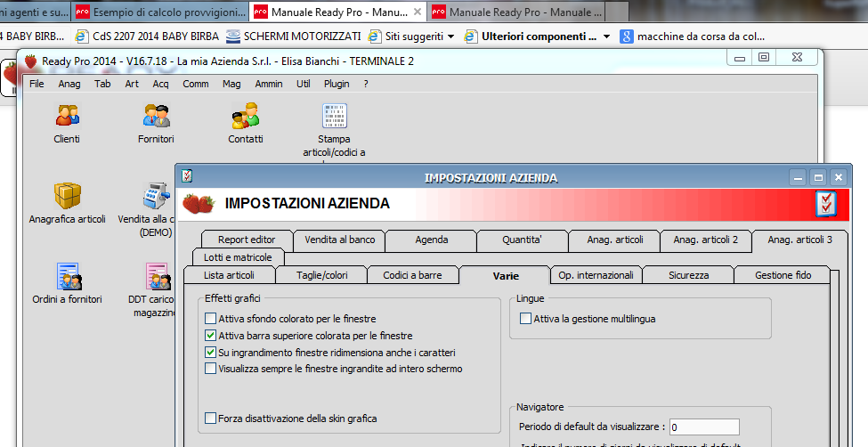The image size is (868, 447).
Task: Switch to the Op. internazionali tab
Action: [596, 275]
